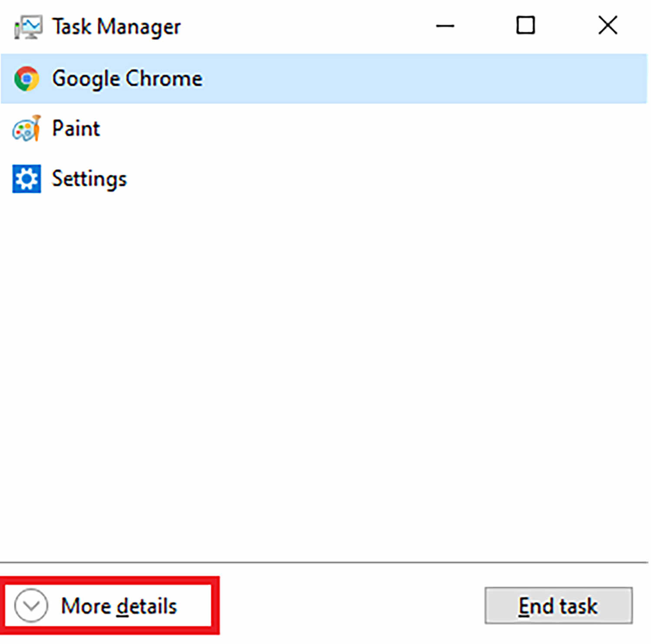Click blank space in the Paint row

click(373, 128)
